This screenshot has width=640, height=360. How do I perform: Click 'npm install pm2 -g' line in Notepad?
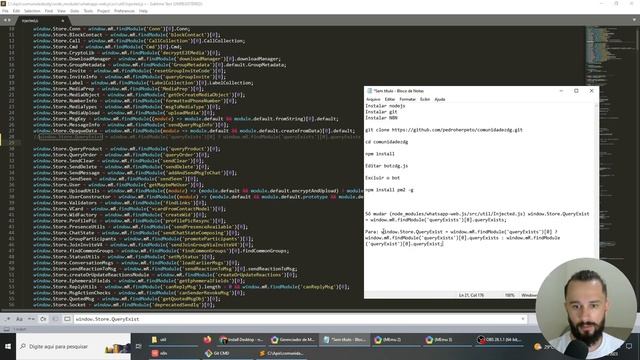point(389,190)
